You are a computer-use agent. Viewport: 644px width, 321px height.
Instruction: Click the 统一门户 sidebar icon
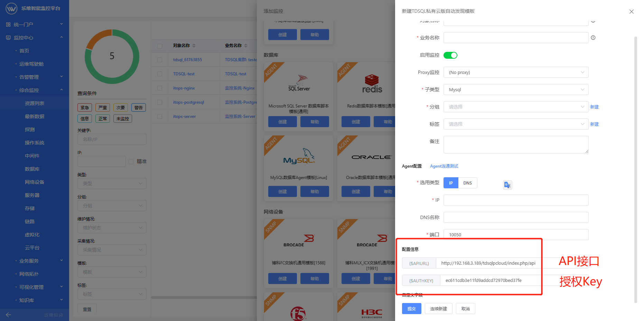point(8,25)
